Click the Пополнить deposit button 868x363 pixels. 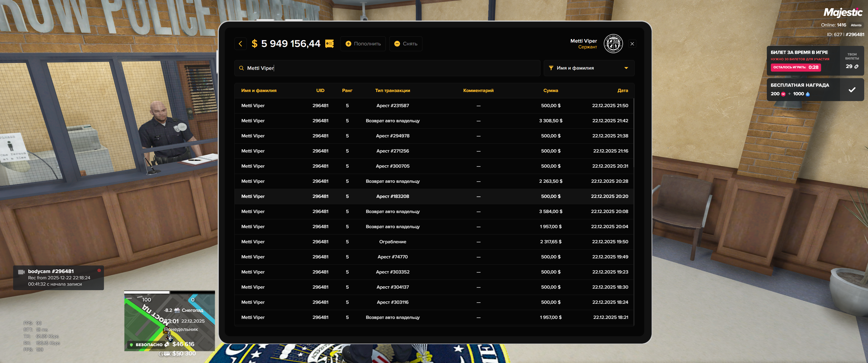pos(363,44)
